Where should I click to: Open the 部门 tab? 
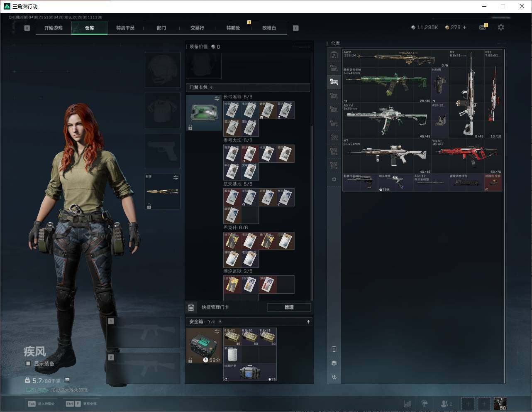click(161, 28)
